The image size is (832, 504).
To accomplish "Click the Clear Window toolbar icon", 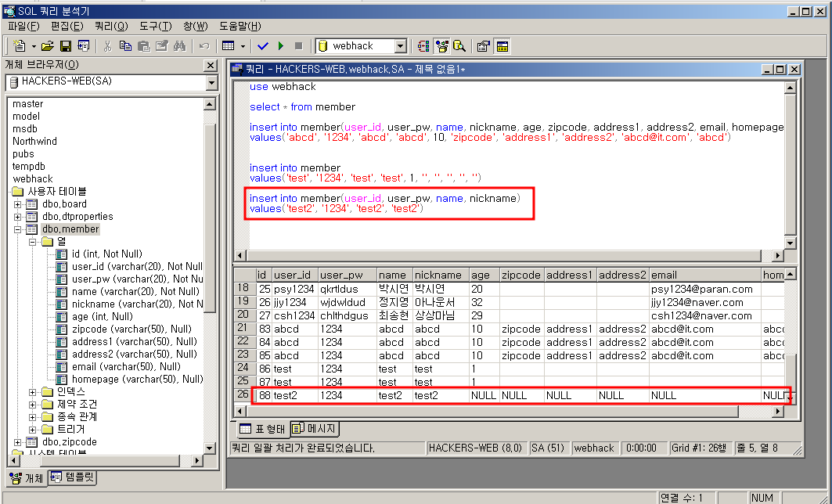I will pyautogui.click(x=161, y=46).
